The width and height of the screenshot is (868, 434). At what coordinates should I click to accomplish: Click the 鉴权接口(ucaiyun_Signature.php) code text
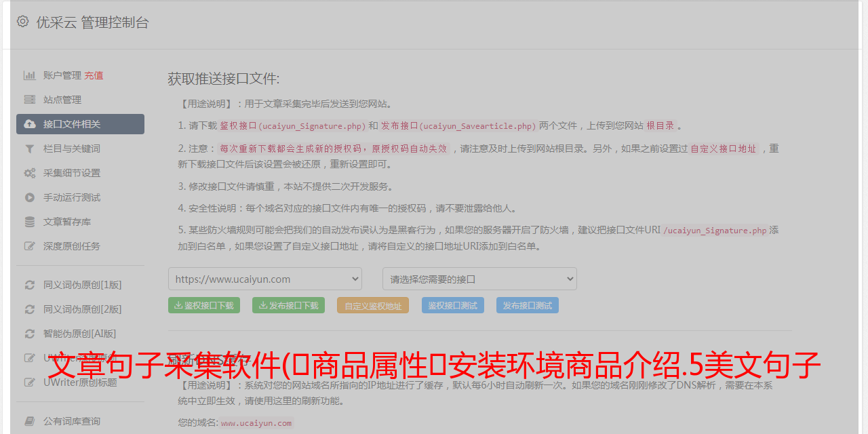pyautogui.click(x=292, y=126)
